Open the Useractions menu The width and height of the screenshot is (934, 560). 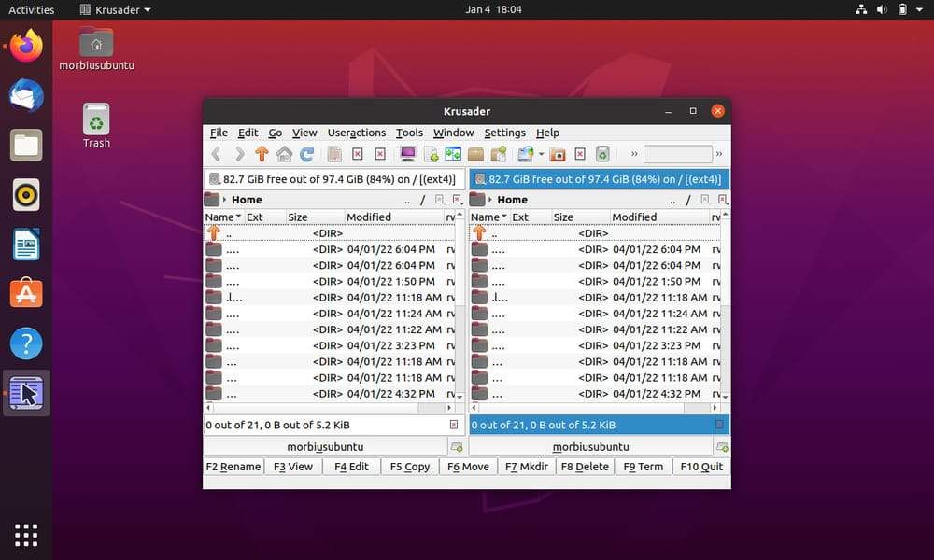coord(356,133)
